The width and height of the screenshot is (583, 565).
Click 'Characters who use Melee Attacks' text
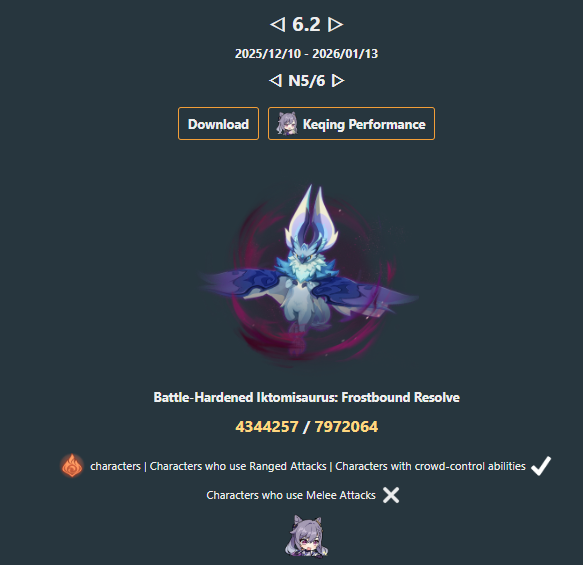tap(291, 495)
